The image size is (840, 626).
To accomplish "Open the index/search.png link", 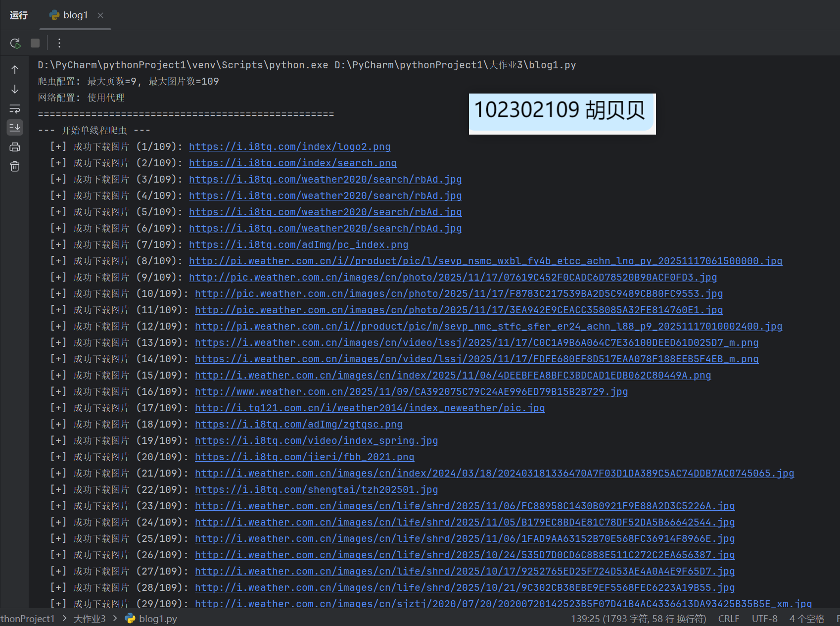I will 293,163.
